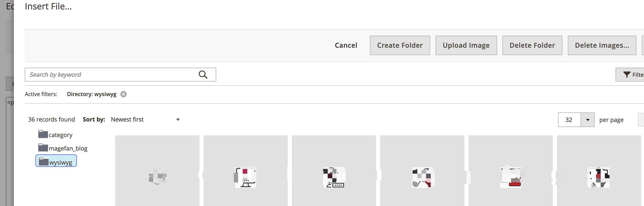Click the search magnifier icon

pyautogui.click(x=203, y=75)
